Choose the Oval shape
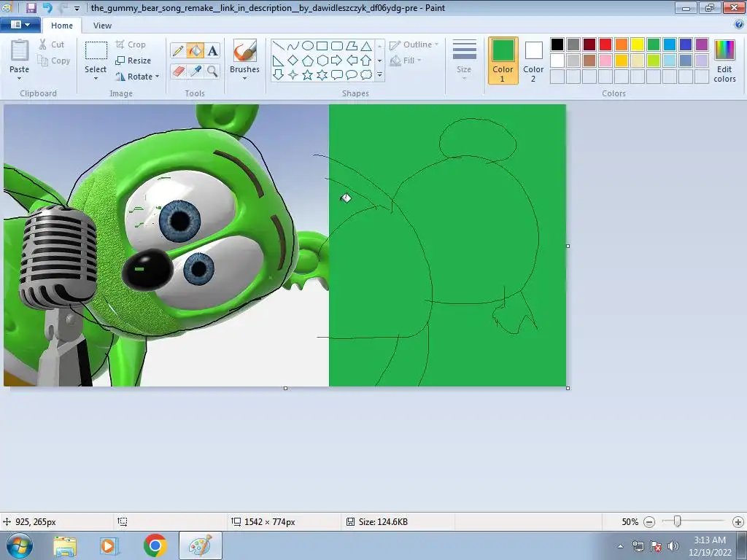The image size is (747, 560). (308, 46)
